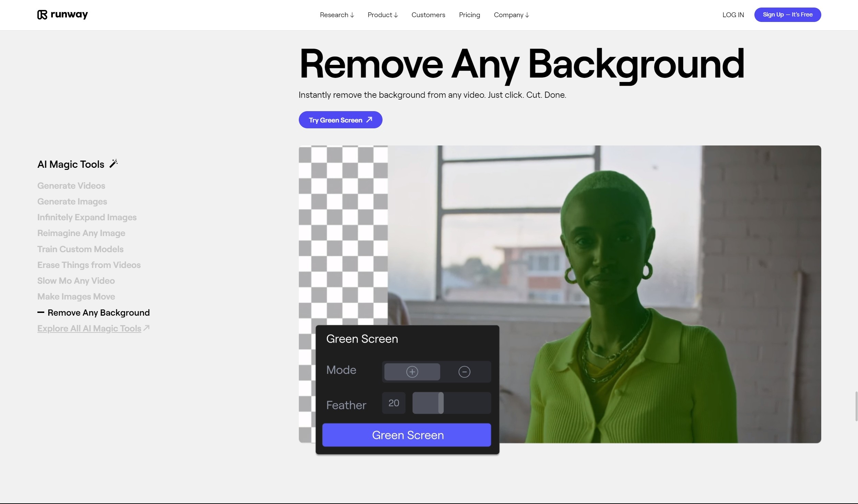Open Explore All AI Magic Tools link
This screenshot has width=858, height=504.
pyautogui.click(x=89, y=328)
